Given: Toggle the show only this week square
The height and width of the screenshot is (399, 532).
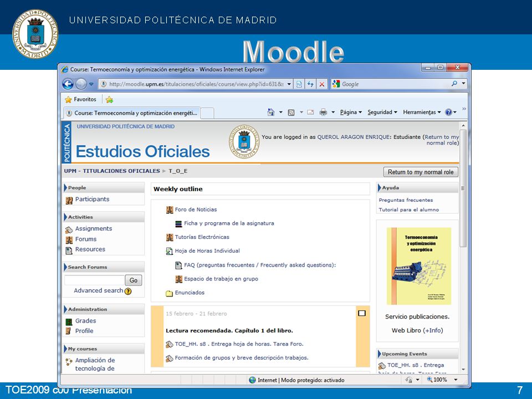Looking at the screenshot, I should pyautogui.click(x=362, y=313).
